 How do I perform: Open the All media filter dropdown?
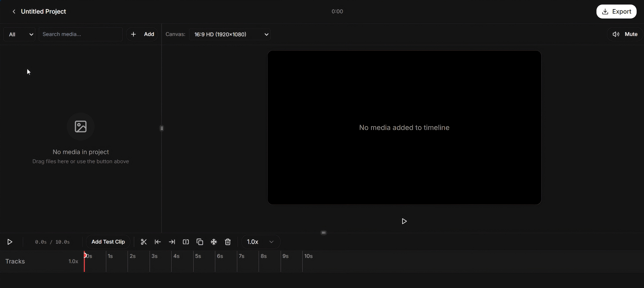point(20,34)
